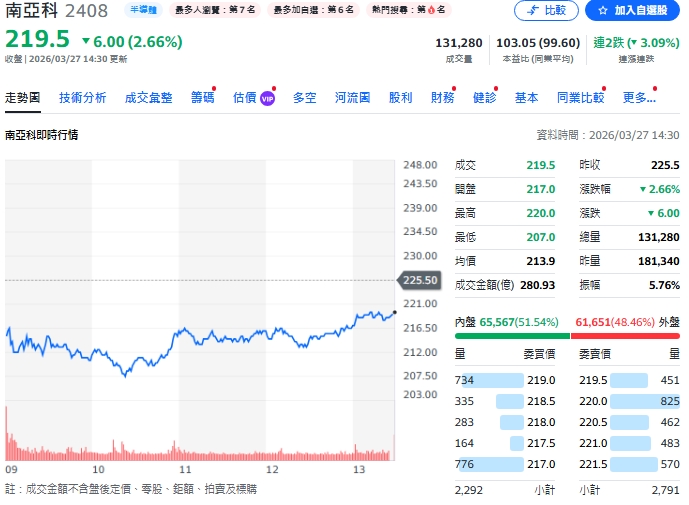Image resolution: width=689 pixels, height=505 pixels.
Task: Click bid volume bar 734
Action: [491, 380]
